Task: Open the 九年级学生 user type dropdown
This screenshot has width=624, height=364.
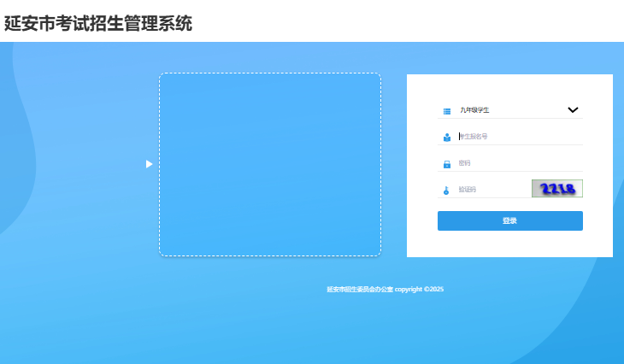Action: [x=509, y=110]
